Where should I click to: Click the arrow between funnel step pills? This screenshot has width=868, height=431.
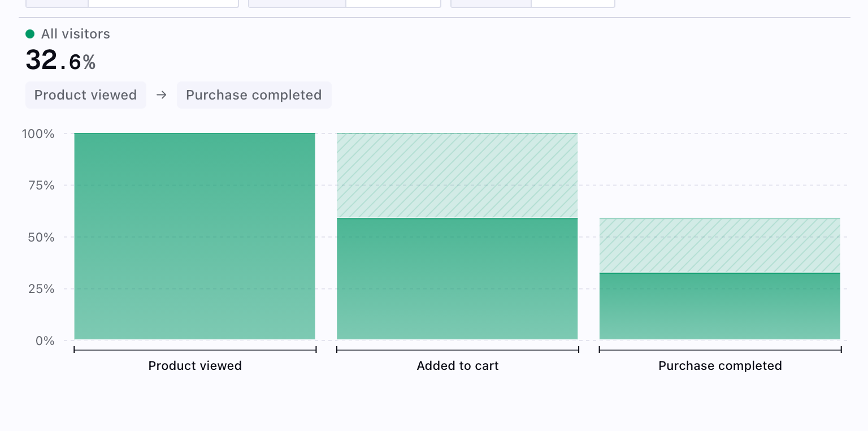[x=161, y=95]
